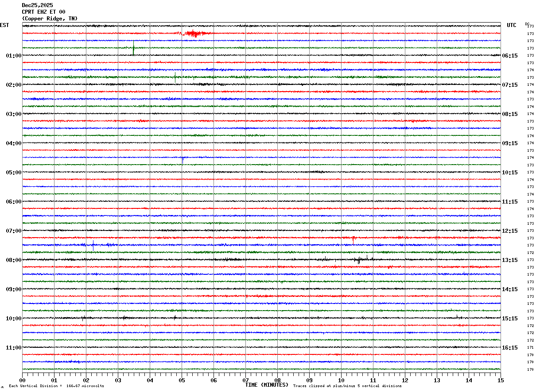
Task: Click the green spike above the 01:00 trace
Action: tap(133, 49)
